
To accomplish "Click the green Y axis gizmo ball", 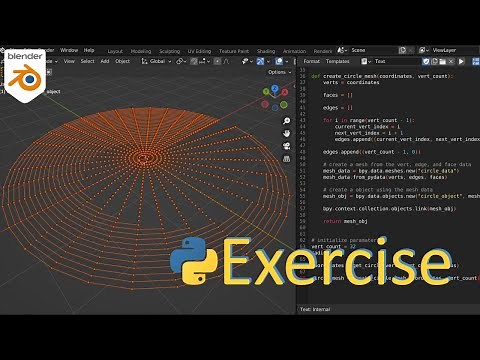I will [266, 91].
